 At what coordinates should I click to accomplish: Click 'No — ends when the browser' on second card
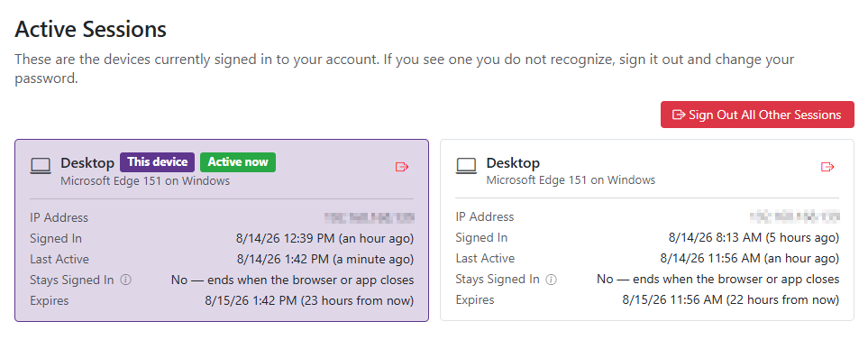[x=718, y=280]
